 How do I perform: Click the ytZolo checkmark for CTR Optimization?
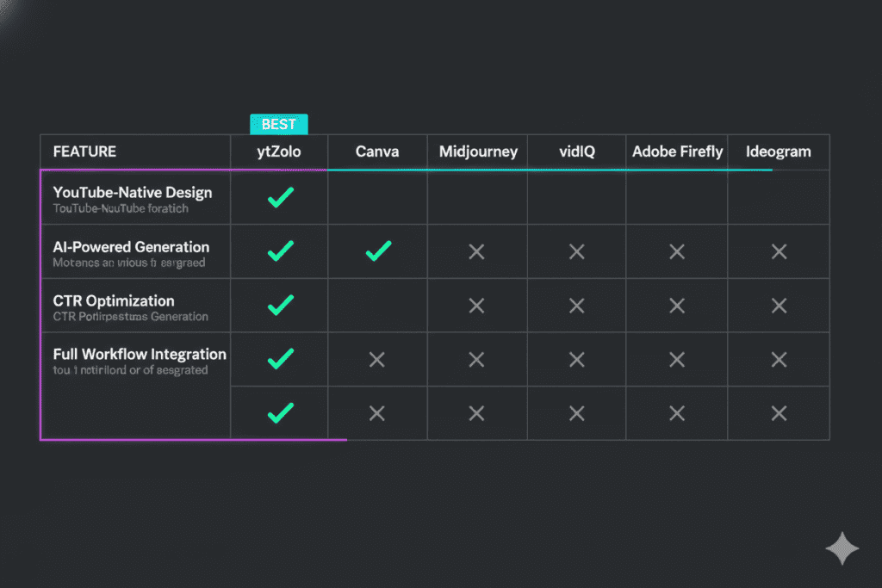281,306
